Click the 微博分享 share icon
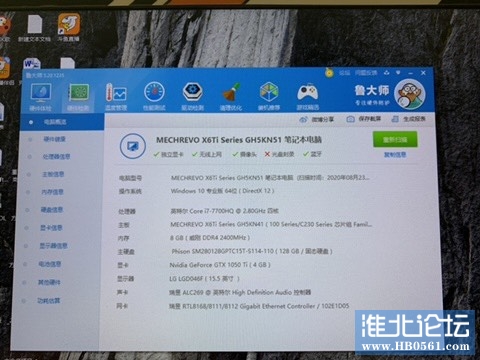The height and width of the screenshot is (360, 480). [x=303, y=119]
